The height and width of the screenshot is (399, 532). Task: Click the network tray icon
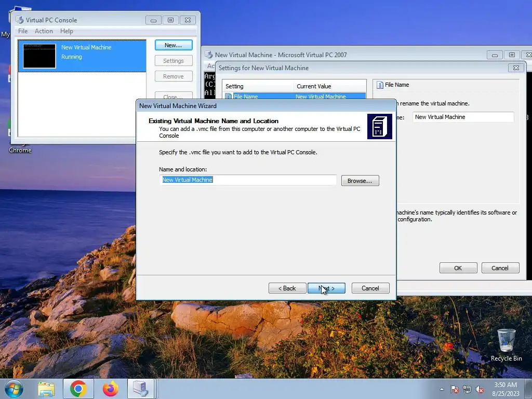click(x=467, y=390)
